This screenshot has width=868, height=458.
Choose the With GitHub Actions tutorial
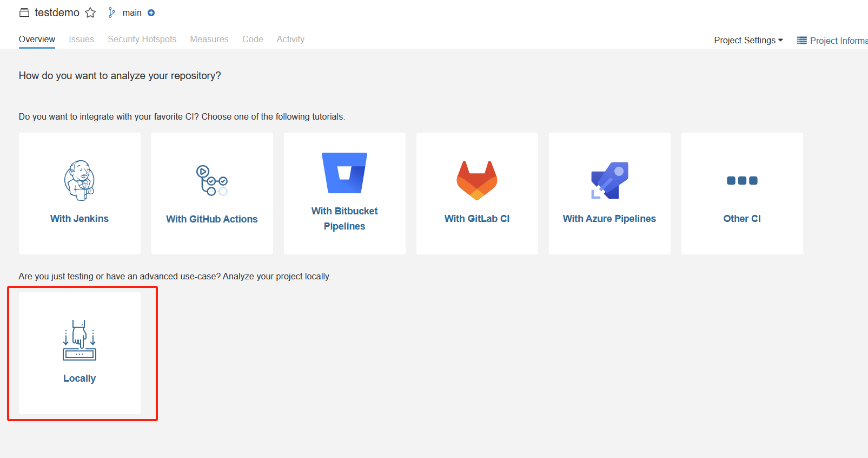click(x=212, y=193)
